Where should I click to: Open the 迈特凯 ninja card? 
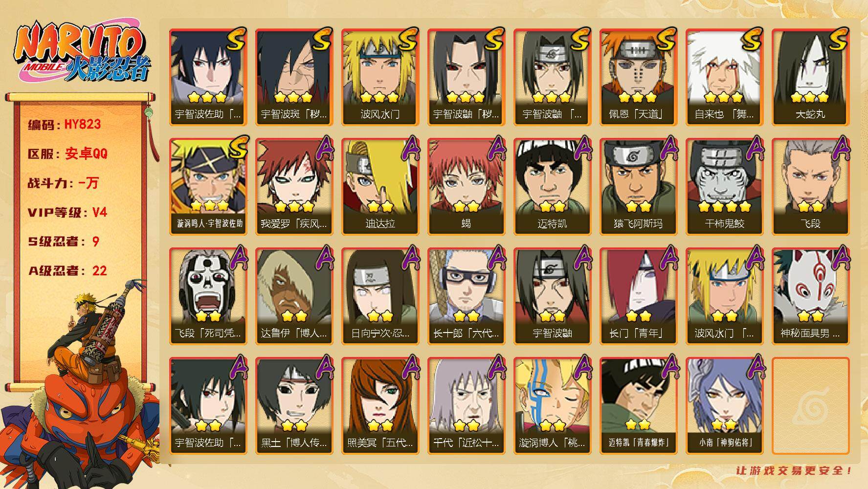point(552,187)
